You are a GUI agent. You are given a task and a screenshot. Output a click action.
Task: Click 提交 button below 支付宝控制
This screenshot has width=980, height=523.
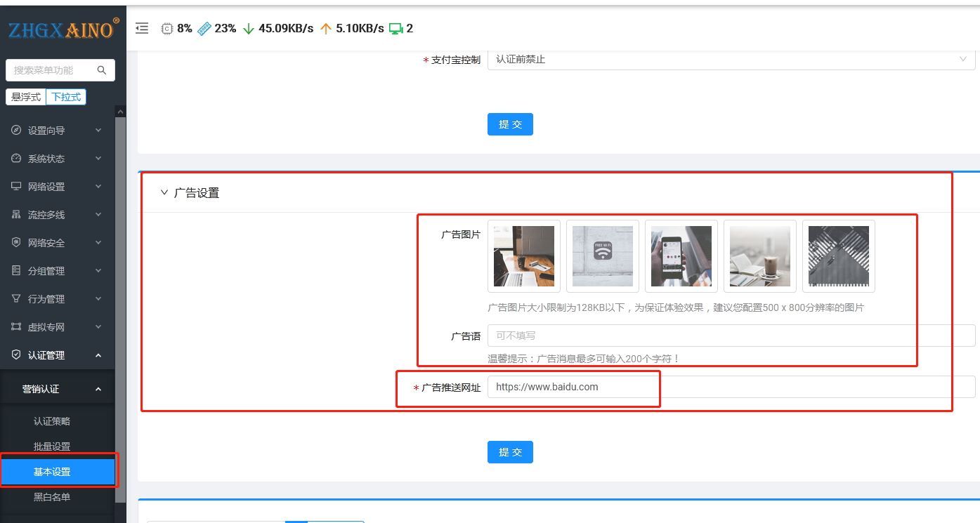pos(510,124)
